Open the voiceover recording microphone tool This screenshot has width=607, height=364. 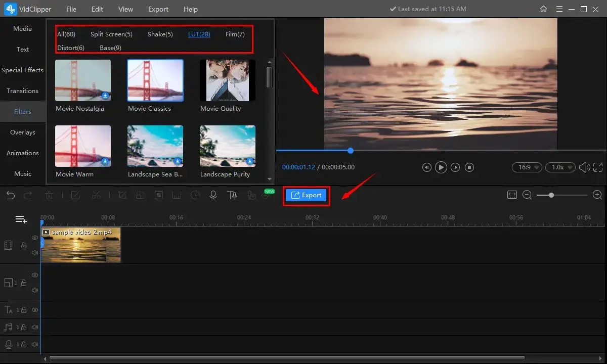(213, 195)
